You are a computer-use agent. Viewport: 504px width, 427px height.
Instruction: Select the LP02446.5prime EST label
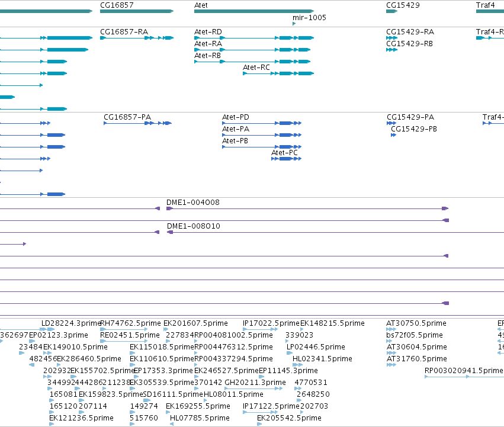[x=316, y=347]
